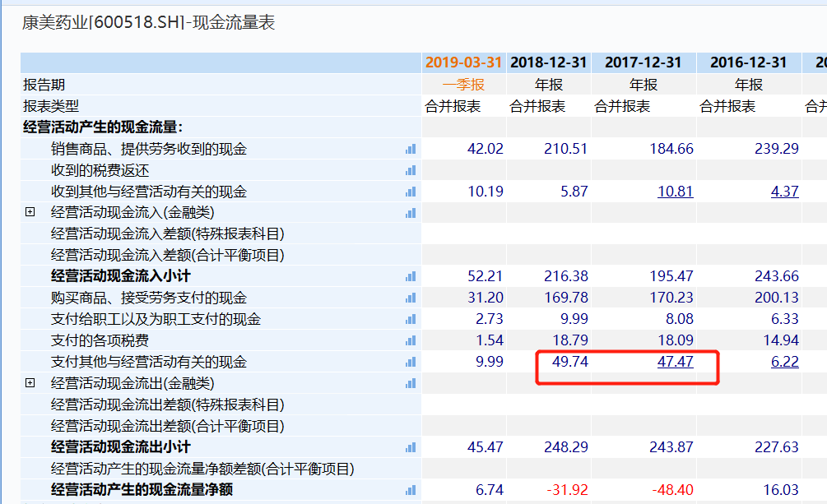Image resolution: width=827 pixels, height=504 pixels.
Task: Open the underlined 10.81 value link
Action: [x=675, y=192]
